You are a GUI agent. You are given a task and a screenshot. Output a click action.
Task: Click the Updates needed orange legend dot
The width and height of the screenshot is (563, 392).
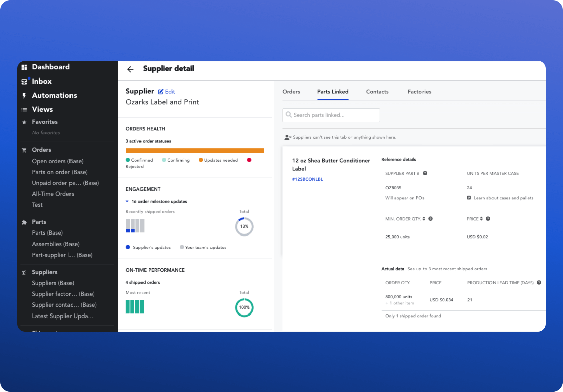pyautogui.click(x=201, y=160)
